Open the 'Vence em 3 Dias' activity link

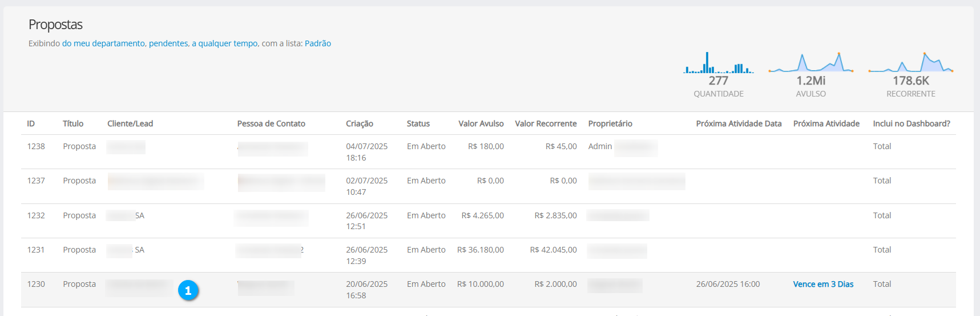(823, 284)
